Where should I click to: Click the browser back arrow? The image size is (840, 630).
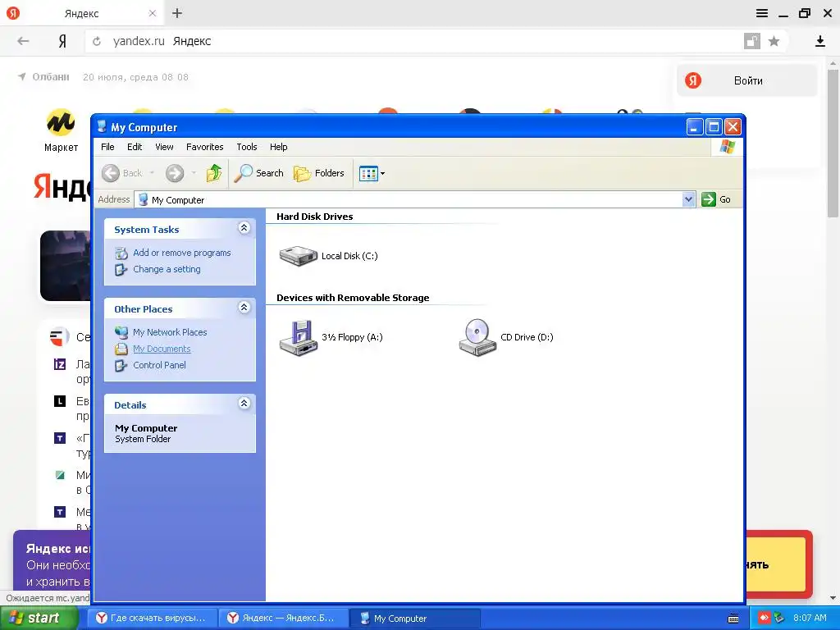(x=23, y=41)
